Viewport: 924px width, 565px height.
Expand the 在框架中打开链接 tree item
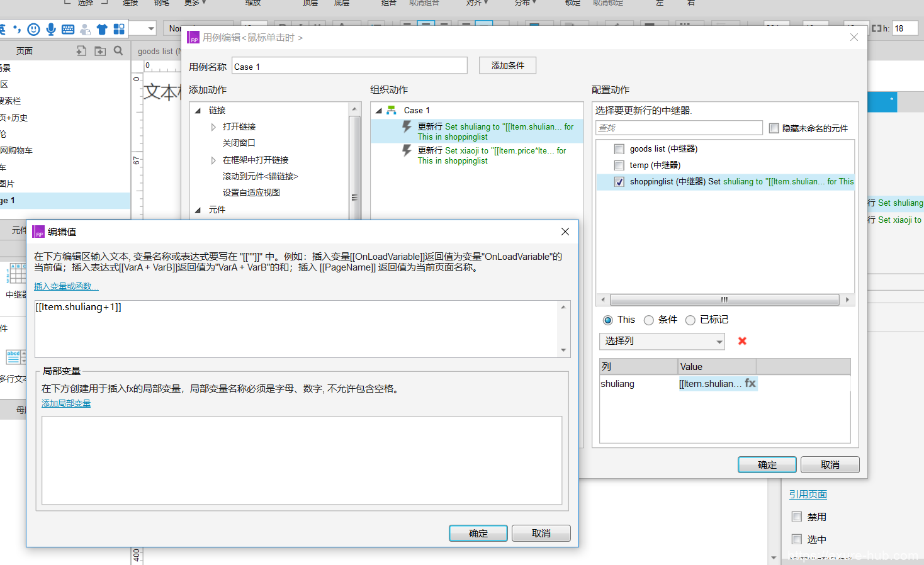tap(213, 160)
